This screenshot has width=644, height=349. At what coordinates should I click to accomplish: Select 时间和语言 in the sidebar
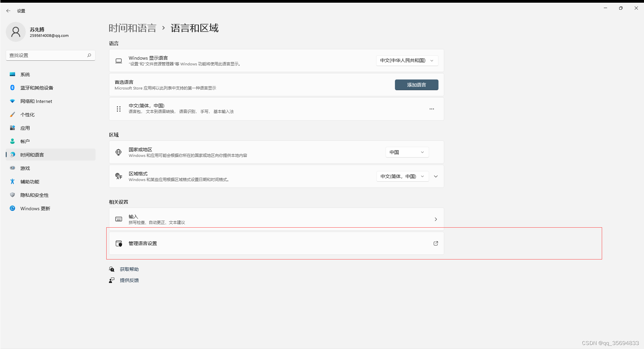click(x=51, y=155)
